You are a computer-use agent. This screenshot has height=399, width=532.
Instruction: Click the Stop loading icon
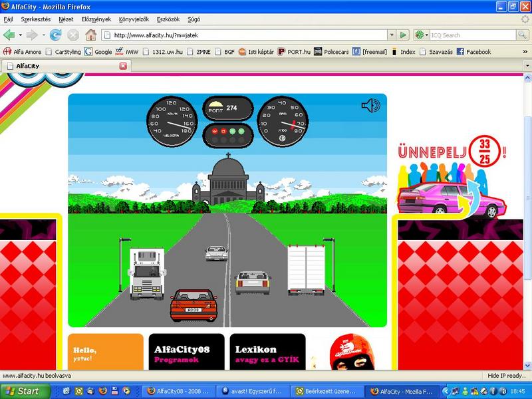(x=73, y=35)
